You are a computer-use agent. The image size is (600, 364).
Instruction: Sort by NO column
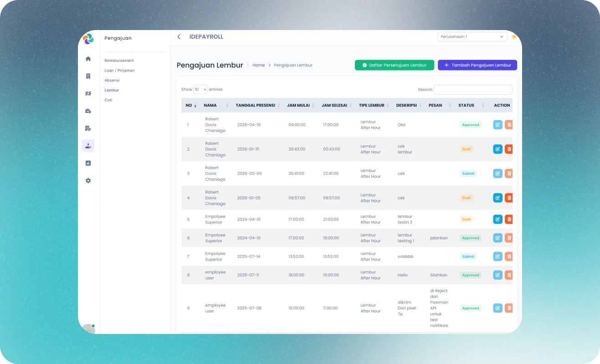tap(191, 106)
